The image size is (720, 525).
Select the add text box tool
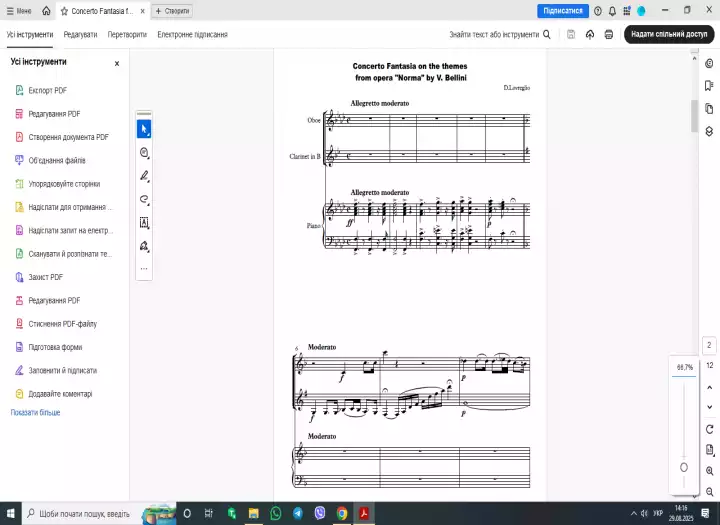144,223
